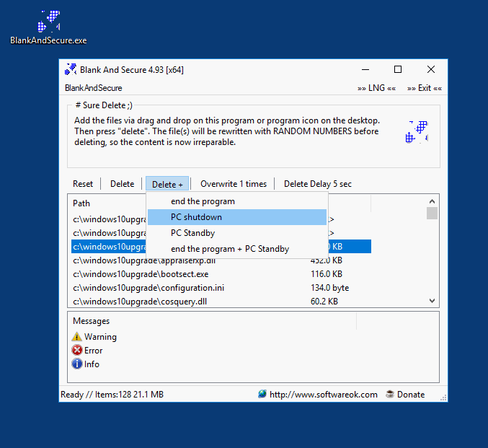The height and width of the screenshot is (448, 488).
Task: Click the window resize grip
Action: (443, 398)
